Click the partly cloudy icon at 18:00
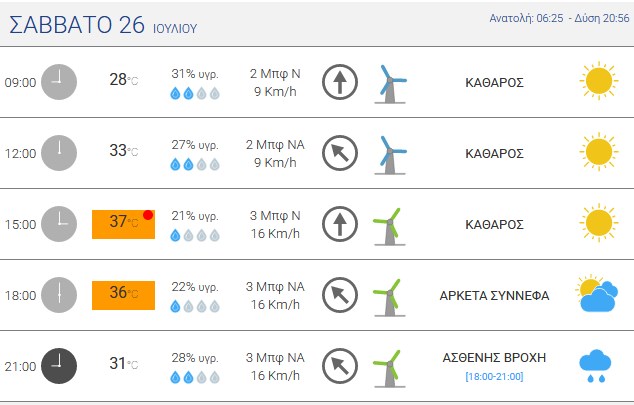Image resolution: width=634 pixels, height=405 pixels. [597, 294]
